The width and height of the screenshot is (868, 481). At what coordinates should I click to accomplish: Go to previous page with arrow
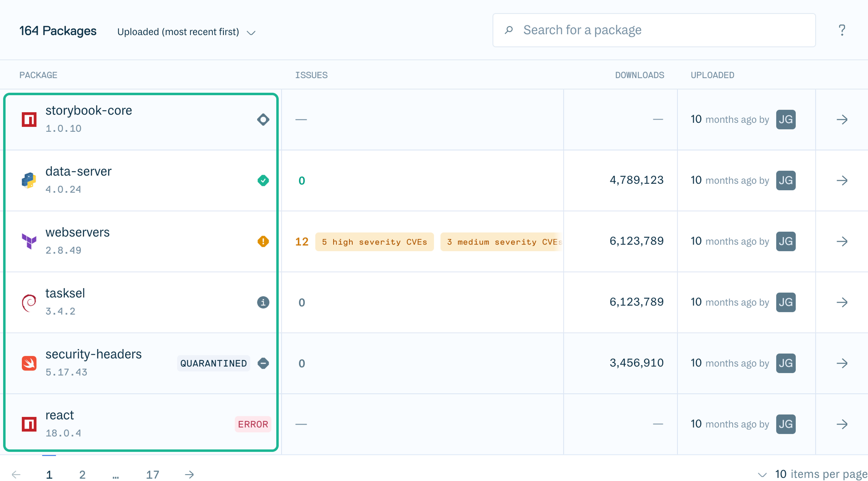point(16,475)
